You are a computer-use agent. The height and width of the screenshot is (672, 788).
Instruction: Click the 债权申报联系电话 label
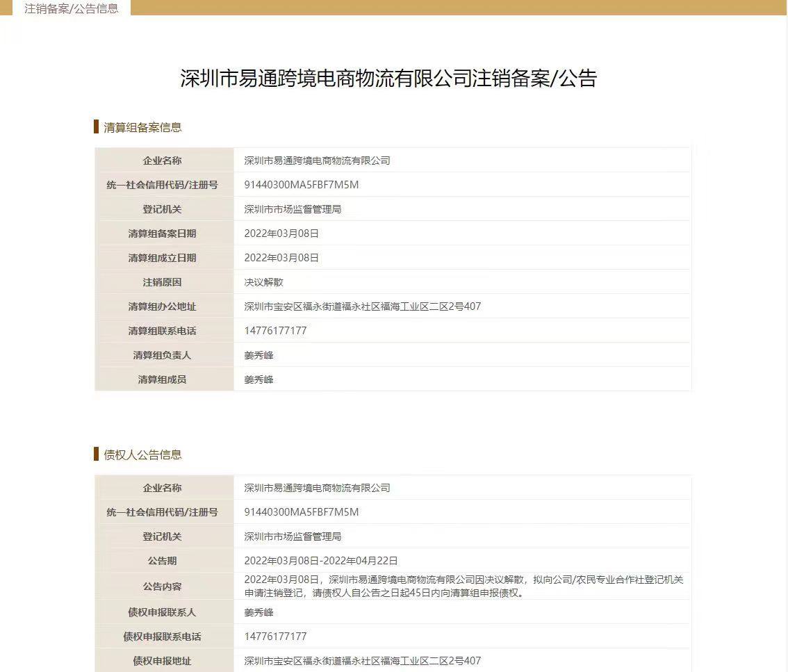(162, 637)
